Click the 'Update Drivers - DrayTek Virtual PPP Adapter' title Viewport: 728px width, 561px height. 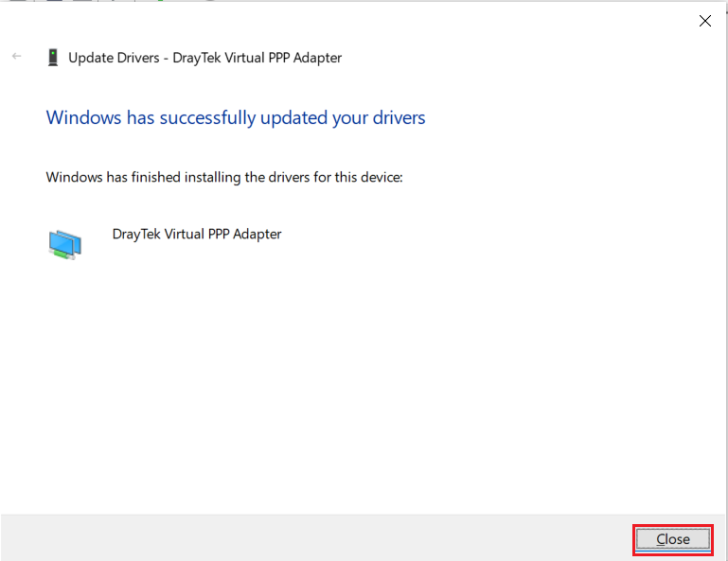204,58
